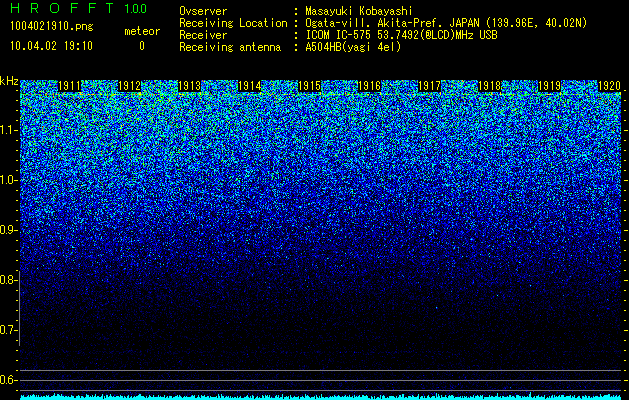Viewport: 629px width, 400px height.
Task: Click the 1914 time marker
Action: 250,86
